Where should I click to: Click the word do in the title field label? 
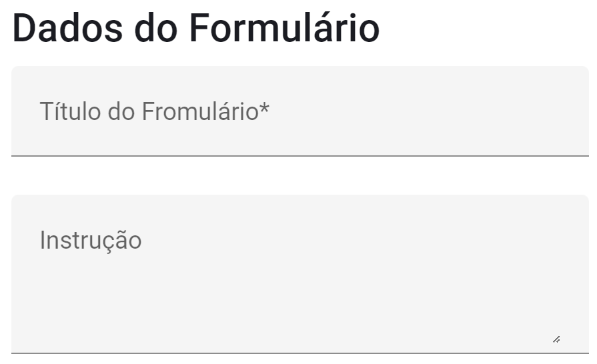(121, 111)
